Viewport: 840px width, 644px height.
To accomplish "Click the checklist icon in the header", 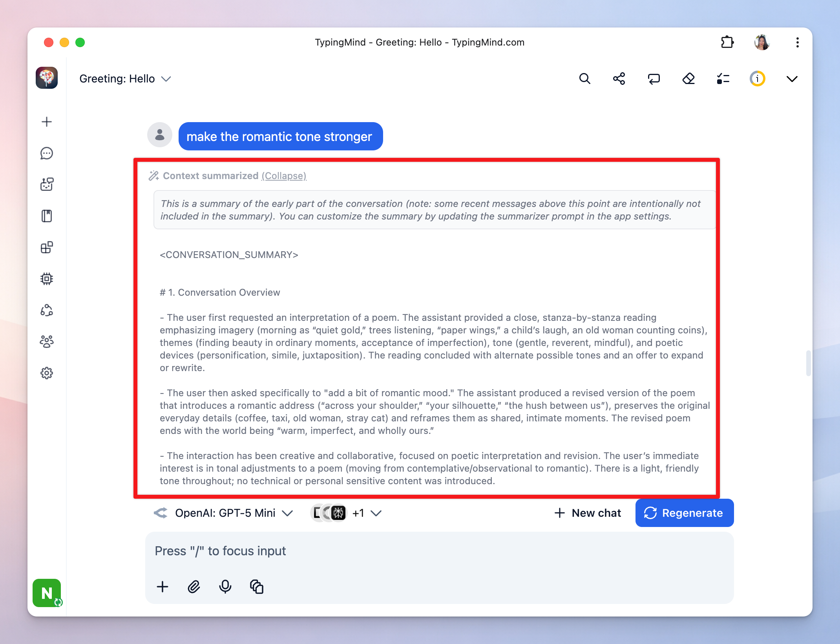I will [723, 79].
